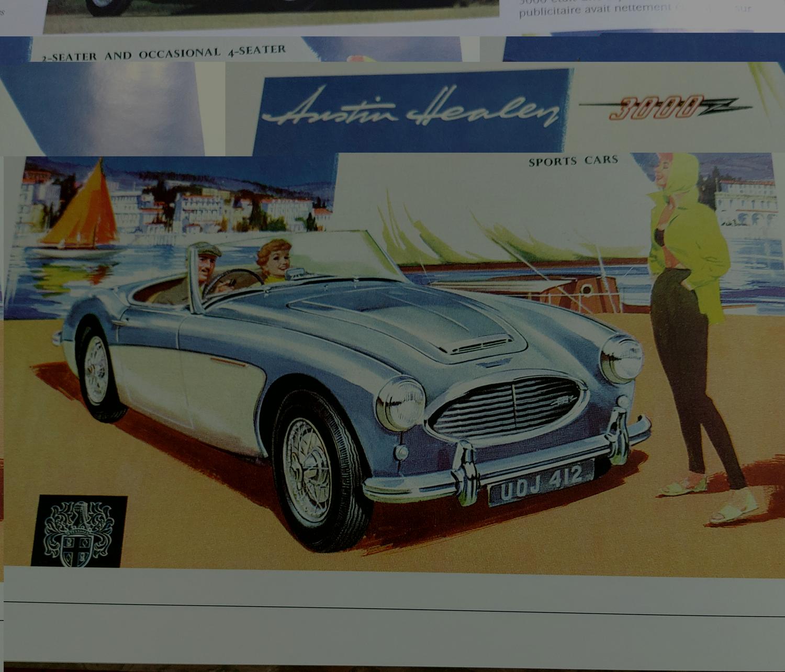Click the car's oval front grille
The width and height of the screenshot is (785, 672).
click(x=507, y=407)
